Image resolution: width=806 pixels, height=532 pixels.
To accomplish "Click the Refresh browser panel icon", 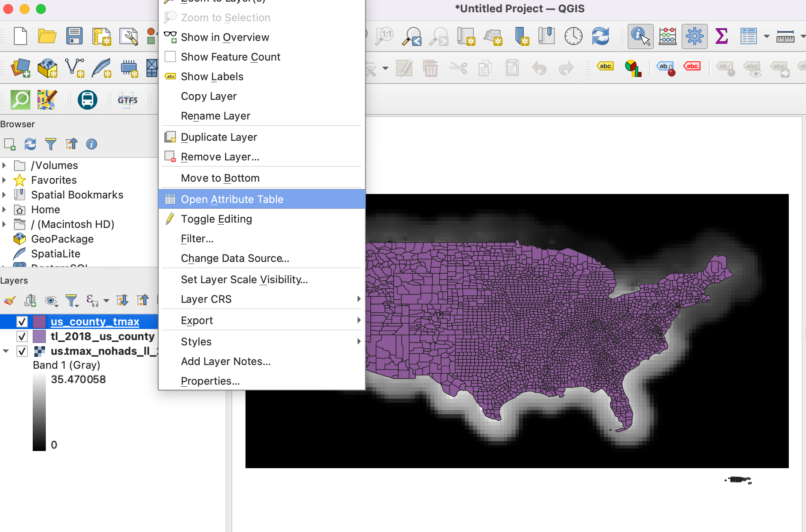I will (x=30, y=144).
